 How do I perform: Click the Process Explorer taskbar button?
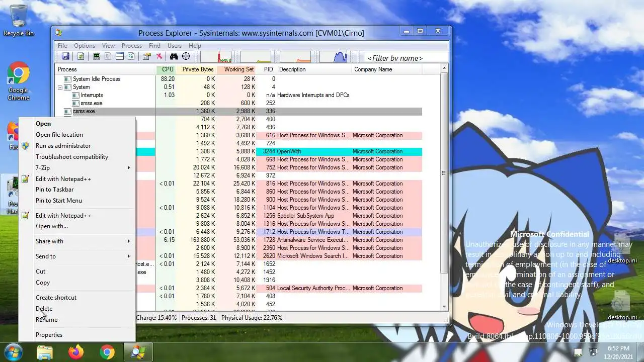pyautogui.click(x=138, y=352)
